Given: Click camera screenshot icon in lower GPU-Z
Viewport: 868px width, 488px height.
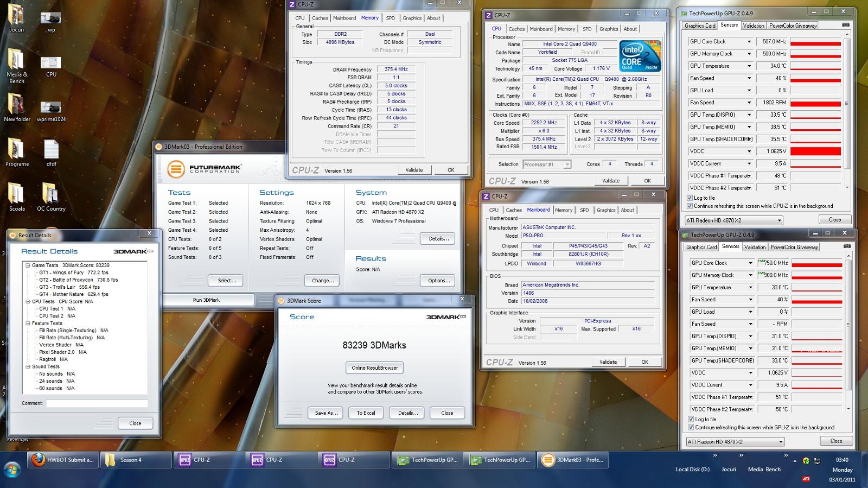Looking at the screenshot, I should (x=847, y=246).
